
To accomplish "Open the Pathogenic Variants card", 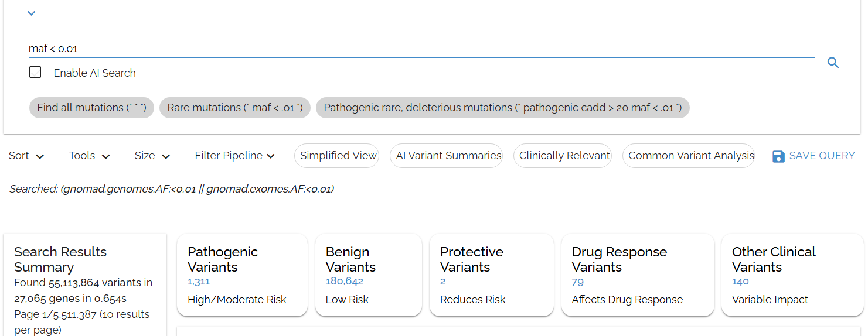I will coord(241,275).
